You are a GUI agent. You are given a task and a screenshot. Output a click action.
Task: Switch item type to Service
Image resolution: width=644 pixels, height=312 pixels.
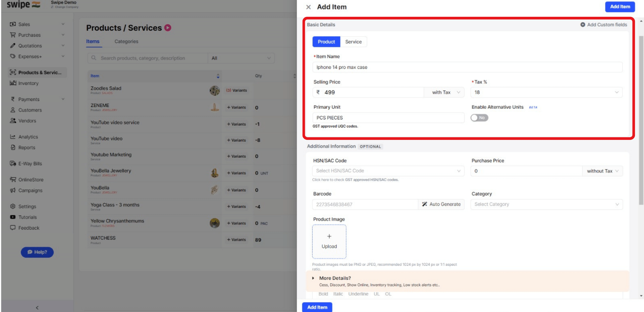click(354, 42)
